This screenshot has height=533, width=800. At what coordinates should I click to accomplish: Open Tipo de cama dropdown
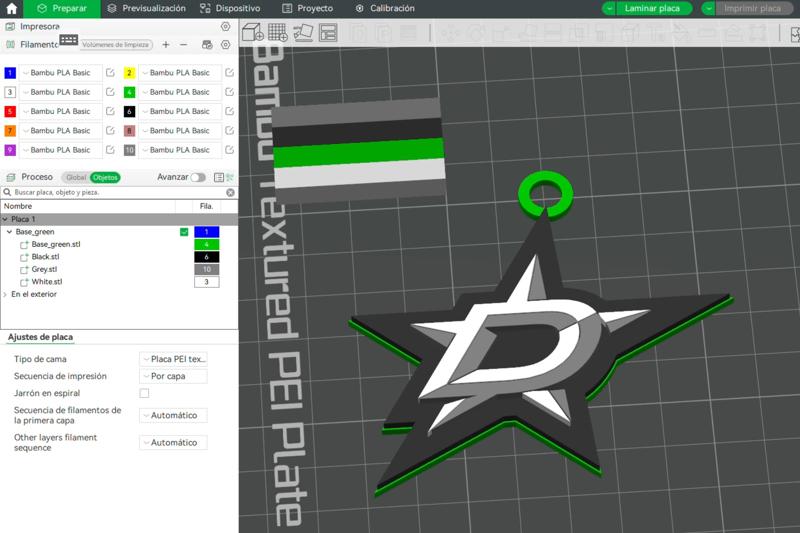pos(173,359)
